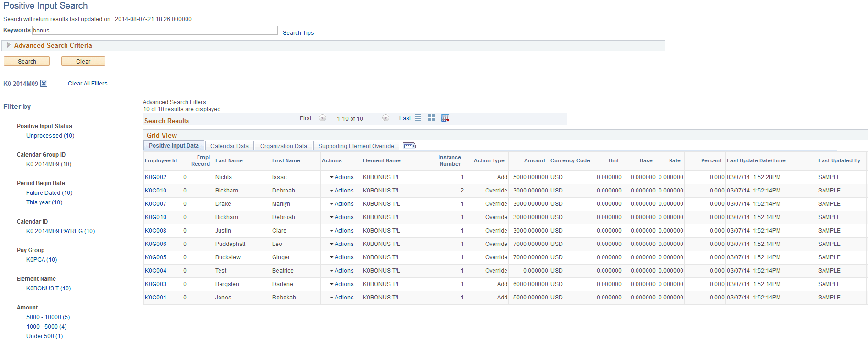This screenshot has height=341, width=868.
Task: Sort by Last Name column header
Action: pos(229,160)
